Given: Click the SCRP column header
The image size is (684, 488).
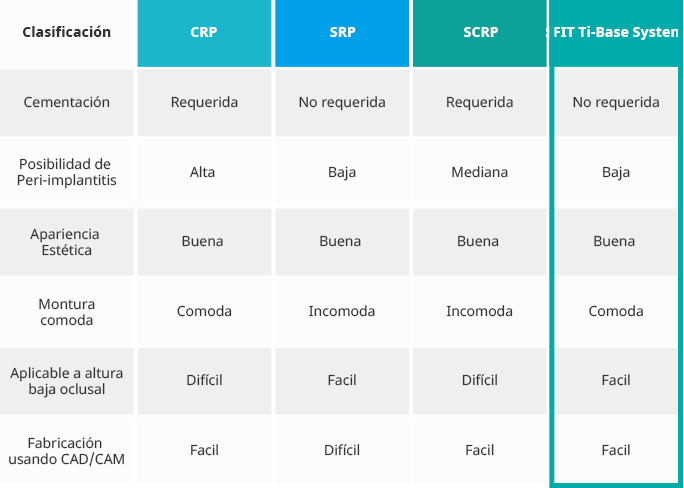Looking at the screenshot, I should [479, 33].
